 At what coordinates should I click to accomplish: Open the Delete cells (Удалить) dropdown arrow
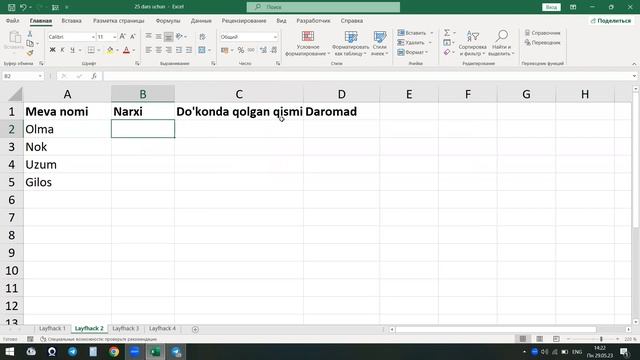click(x=430, y=42)
